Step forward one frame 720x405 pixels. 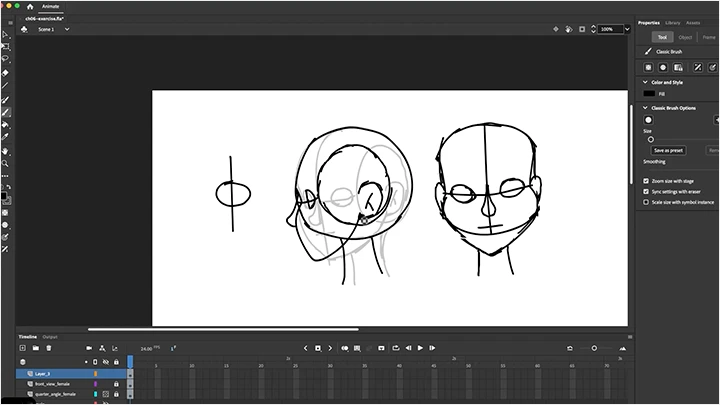(x=432, y=348)
